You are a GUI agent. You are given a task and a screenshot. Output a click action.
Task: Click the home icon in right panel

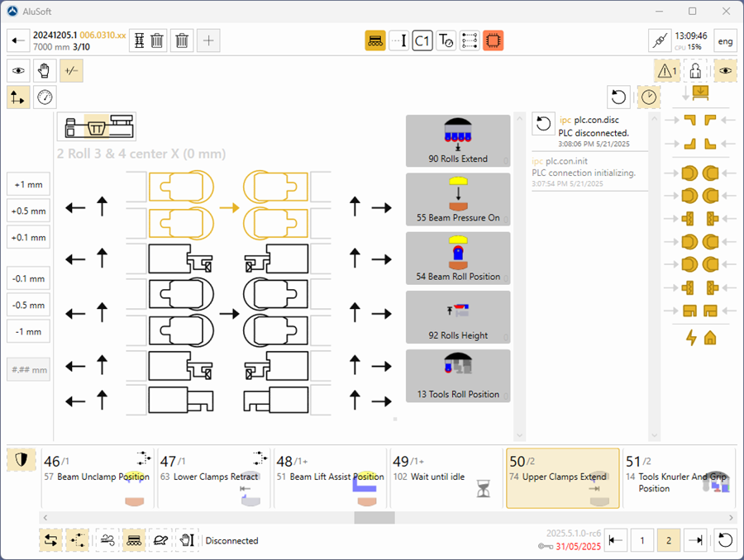[709, 337]
